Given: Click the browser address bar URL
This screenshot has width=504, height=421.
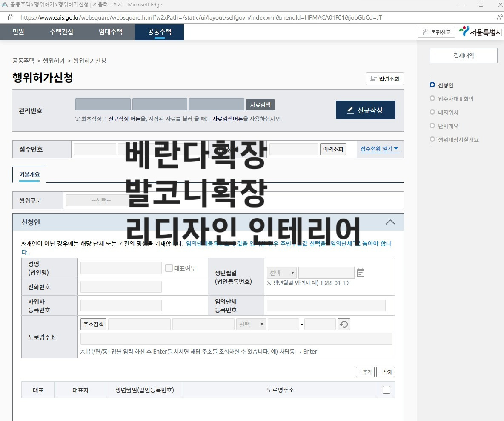Looking at the screenshot, I should pos(201,17).
